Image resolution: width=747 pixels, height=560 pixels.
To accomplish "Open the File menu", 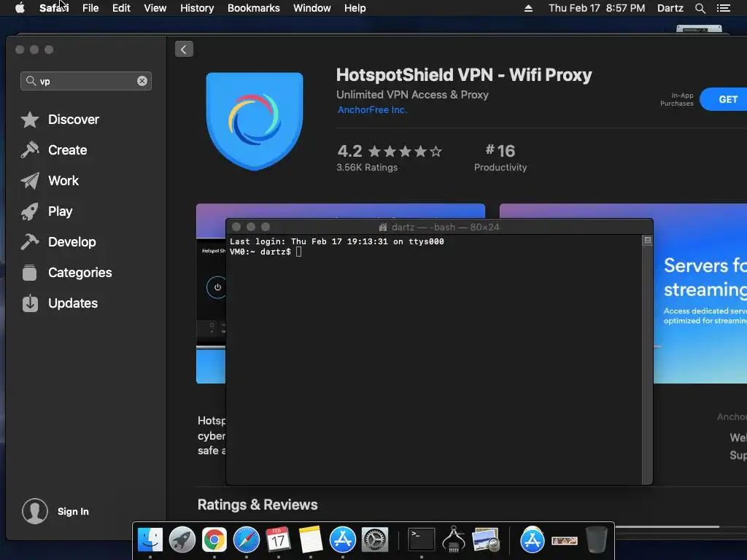I will [90, 8].
